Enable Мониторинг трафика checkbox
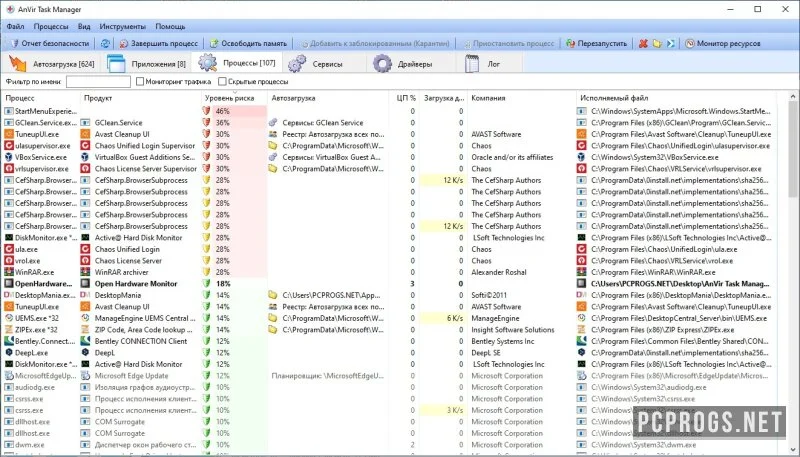 click(x=140, y=82)
